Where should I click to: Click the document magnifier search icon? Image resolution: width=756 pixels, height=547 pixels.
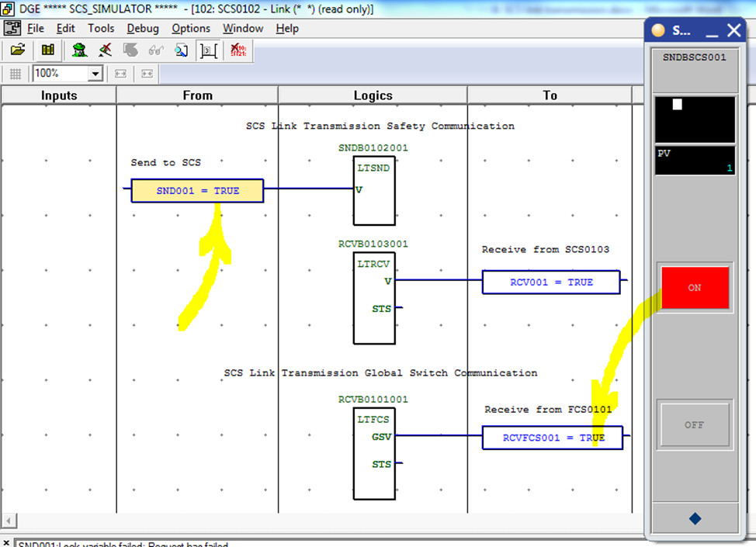[182, 50]
